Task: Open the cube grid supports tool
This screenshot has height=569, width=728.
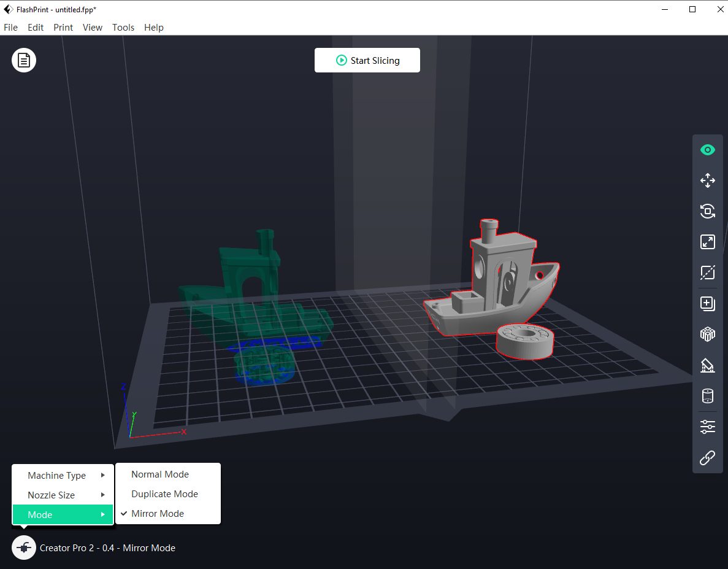Action: coord(708,334)
